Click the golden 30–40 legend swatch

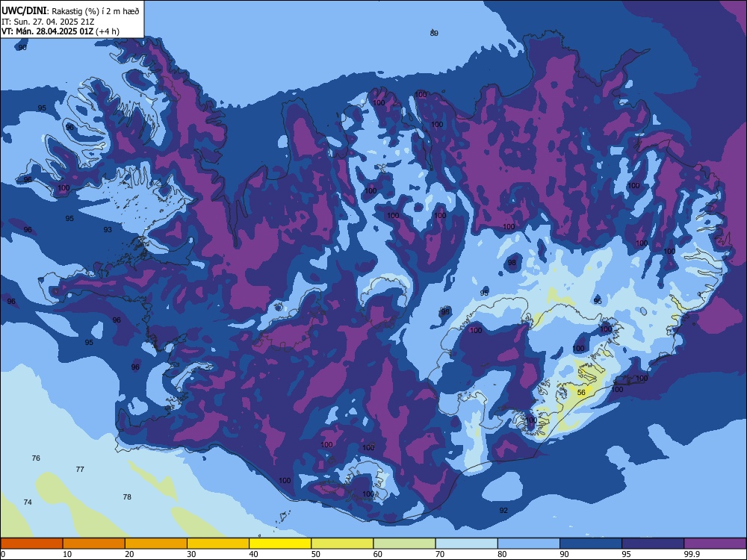218,544
